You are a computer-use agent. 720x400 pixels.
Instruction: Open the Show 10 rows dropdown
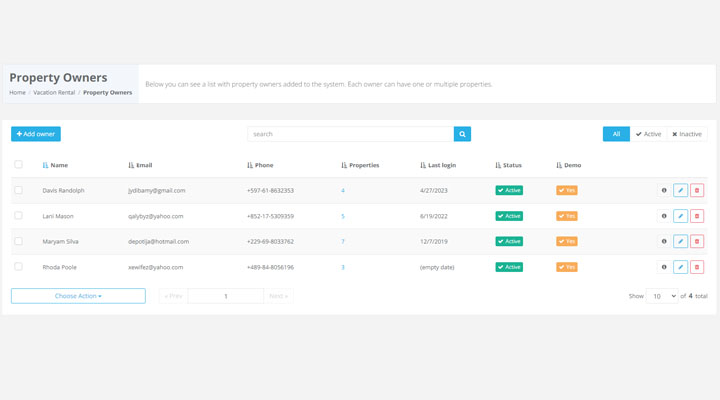[662, 296]
